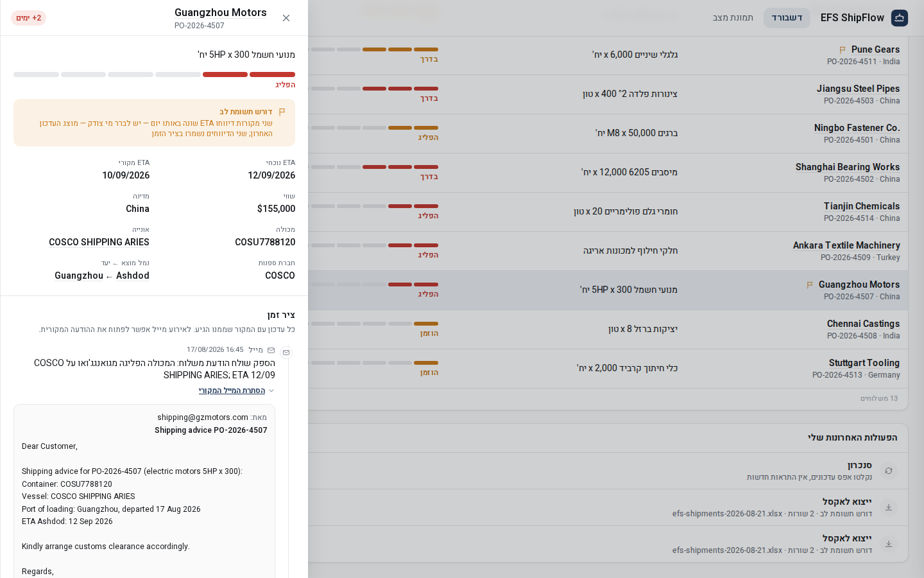Open Stuttgart Tooling supplier row
Screen dimensions: 924x578
(x=864, y=363)
